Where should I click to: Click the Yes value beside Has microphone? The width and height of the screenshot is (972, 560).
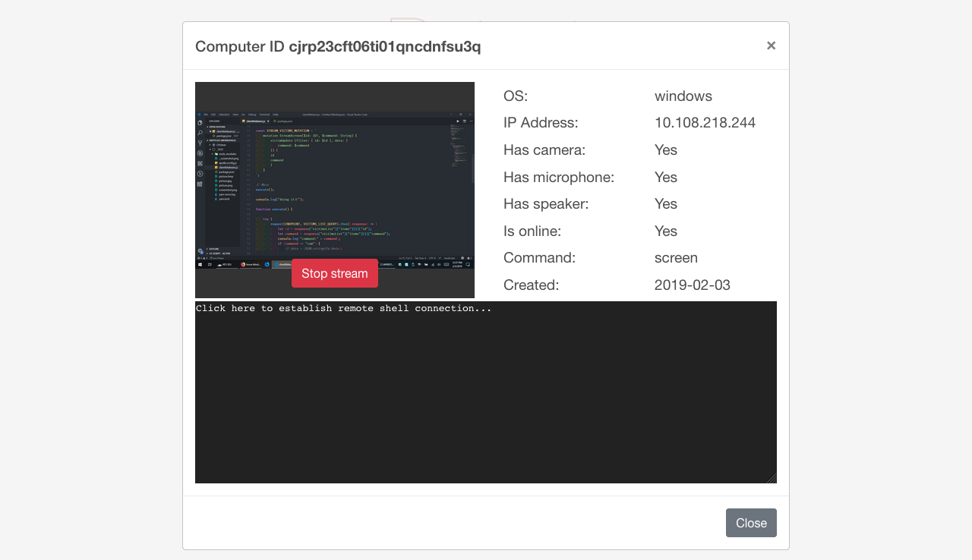pyautogui.click(x=666, y=178)
